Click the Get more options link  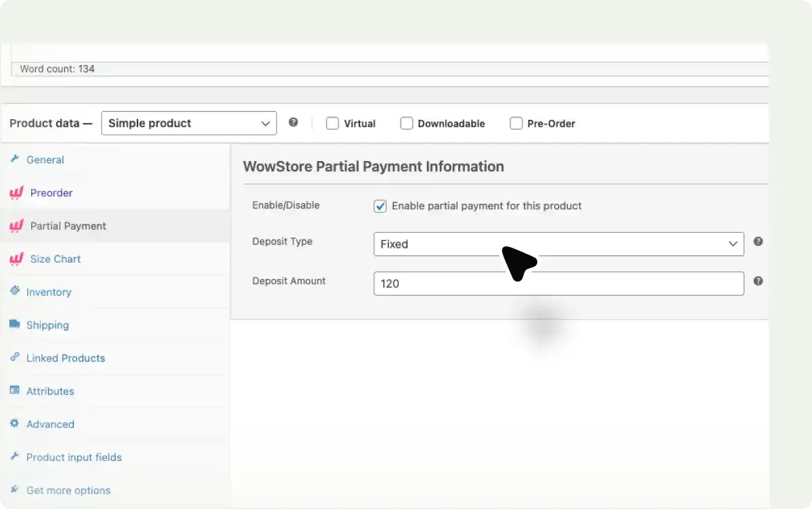tap(68, 490)
